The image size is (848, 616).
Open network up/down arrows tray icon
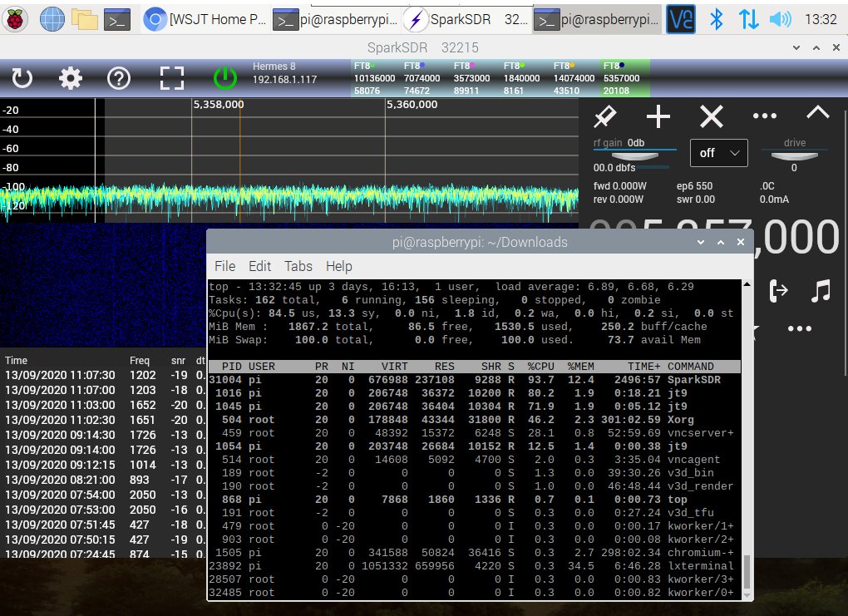coord(748,19)
